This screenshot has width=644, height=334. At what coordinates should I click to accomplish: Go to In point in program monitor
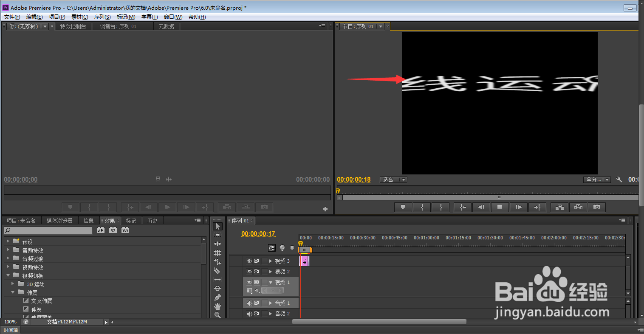(463, 207)
